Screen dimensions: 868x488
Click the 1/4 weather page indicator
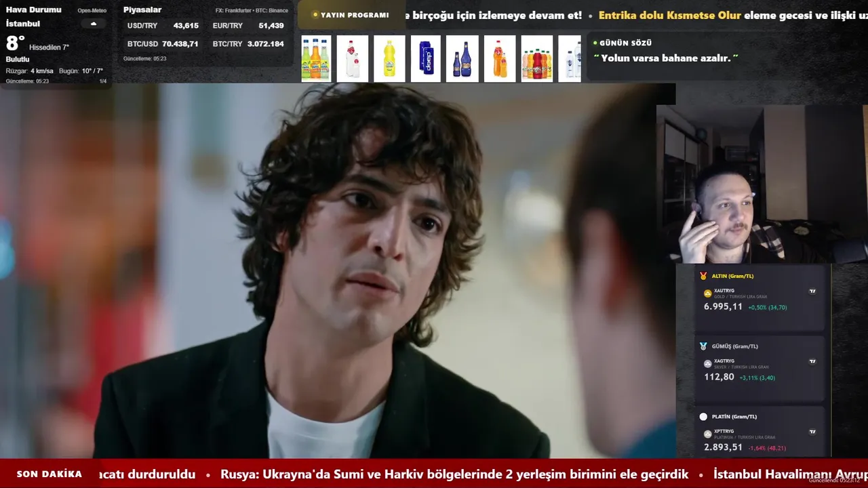coord(103,81)
